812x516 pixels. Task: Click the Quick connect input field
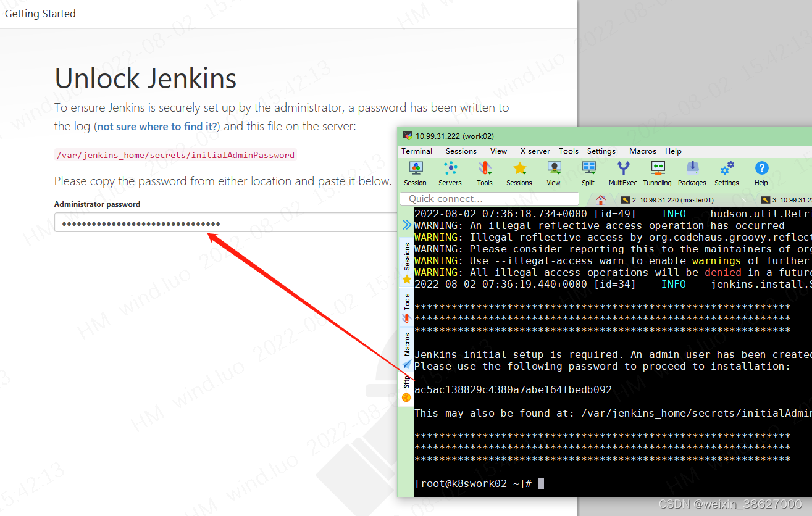click(489, 199)
